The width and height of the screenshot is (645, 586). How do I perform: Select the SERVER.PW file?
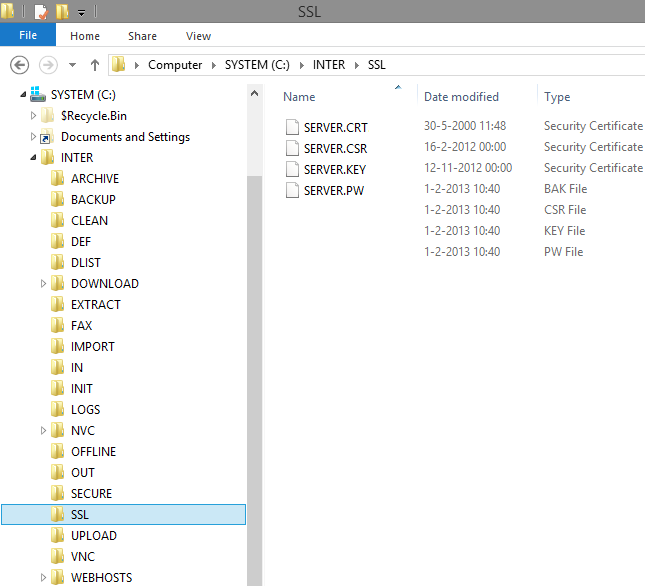point(333,190)
